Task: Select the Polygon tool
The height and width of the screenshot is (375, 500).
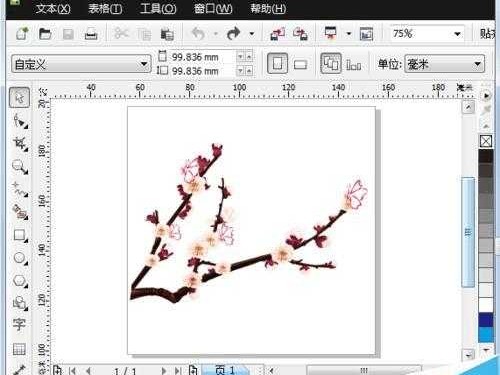Action: pos(20,281)
